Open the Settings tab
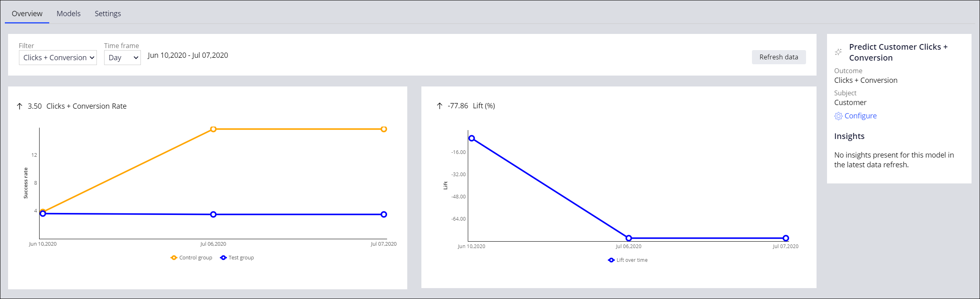This screenshot has height=299, width=980. click(x=108, y=14)
